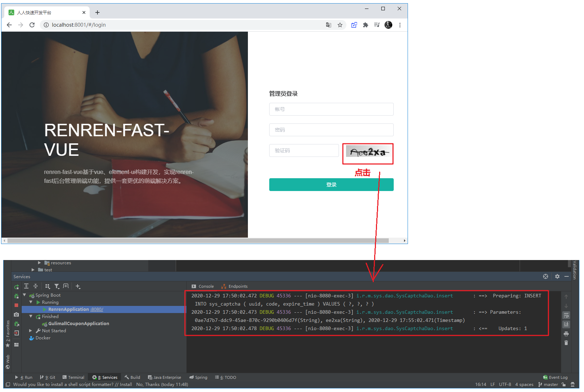Click the update running application bug icon
Screen dimensions: 584x392
pos(16,324)
